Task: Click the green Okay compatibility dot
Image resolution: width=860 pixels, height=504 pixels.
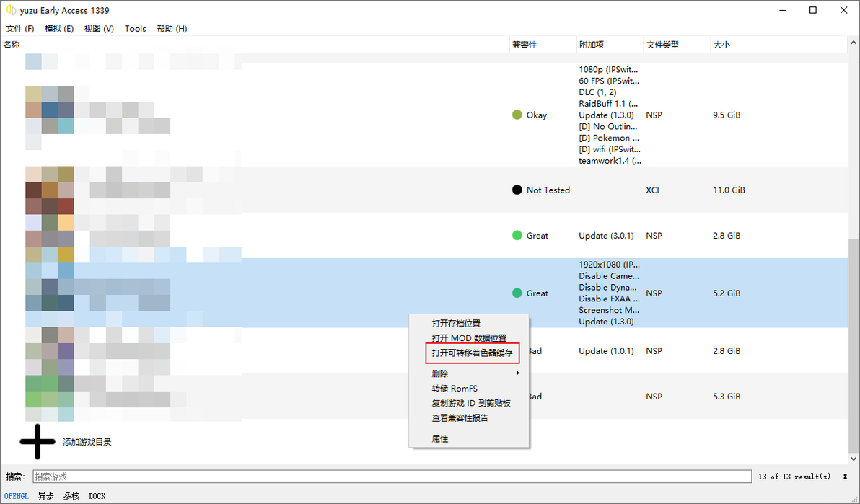Action: pyautogui.click(x=517, y=115)
